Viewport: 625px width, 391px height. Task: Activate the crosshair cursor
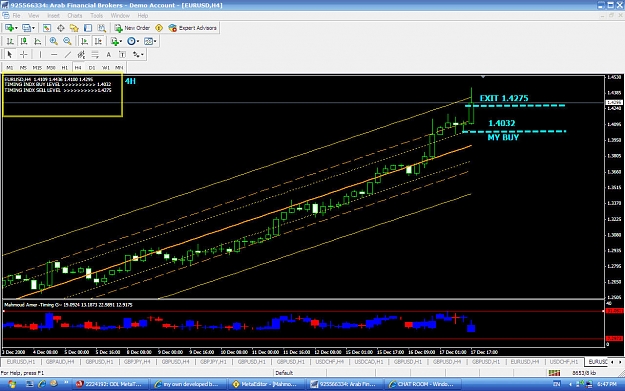pos(24,55)
